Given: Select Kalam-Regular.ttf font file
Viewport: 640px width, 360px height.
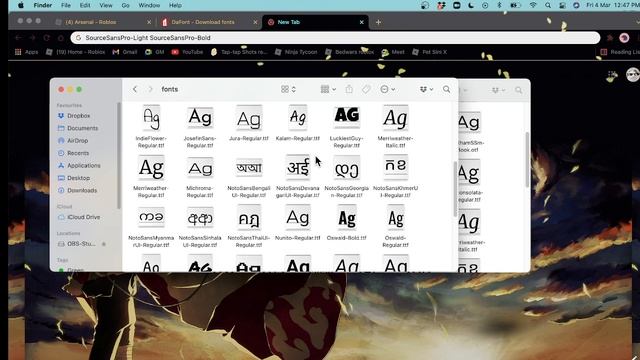Looking at the screenshot, I should point(298,123).
